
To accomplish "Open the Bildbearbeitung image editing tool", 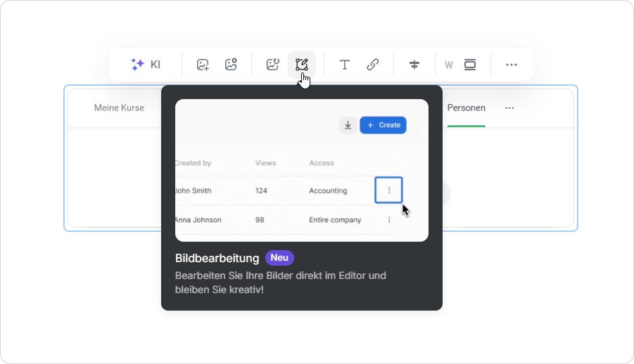I will (x=302, y=65).
